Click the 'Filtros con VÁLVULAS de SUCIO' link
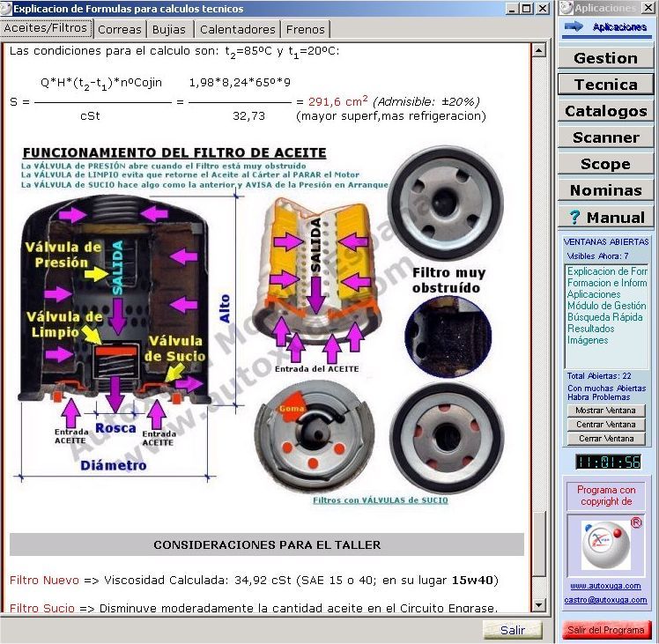 381,500
